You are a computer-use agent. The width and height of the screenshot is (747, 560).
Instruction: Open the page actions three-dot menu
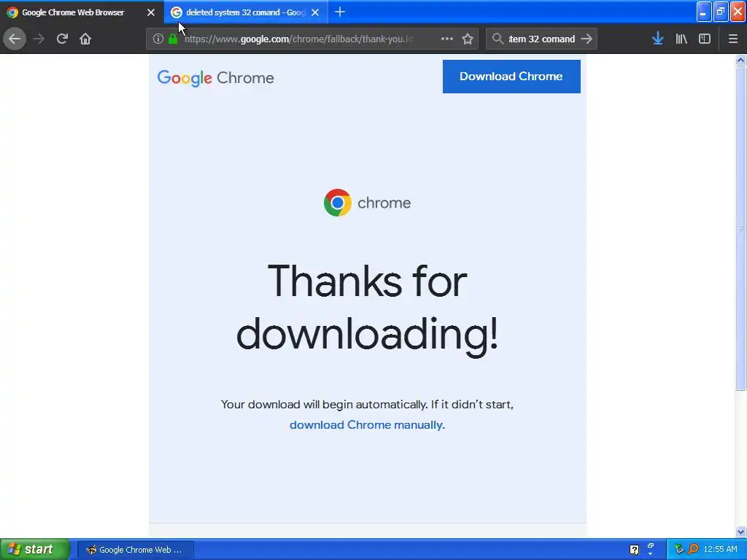(x=447, y=39)
